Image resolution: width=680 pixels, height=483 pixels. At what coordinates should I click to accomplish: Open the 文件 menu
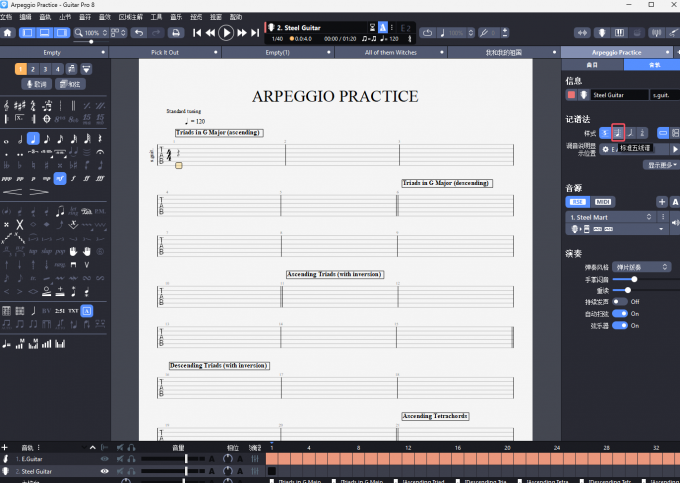tap(8, 17)
